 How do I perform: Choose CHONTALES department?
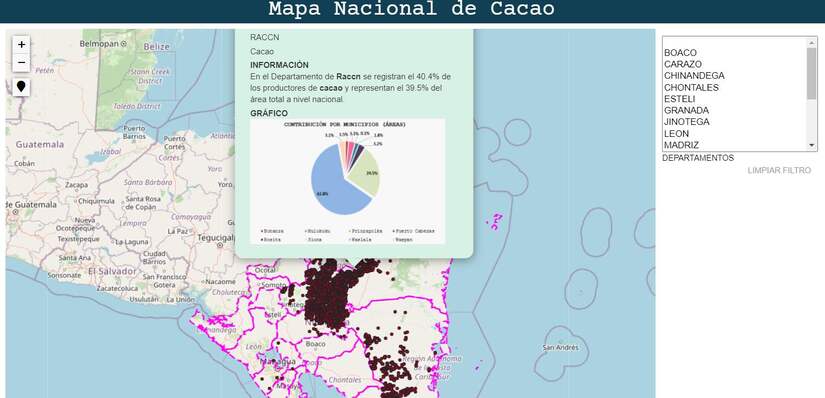(x=691, y=87)
